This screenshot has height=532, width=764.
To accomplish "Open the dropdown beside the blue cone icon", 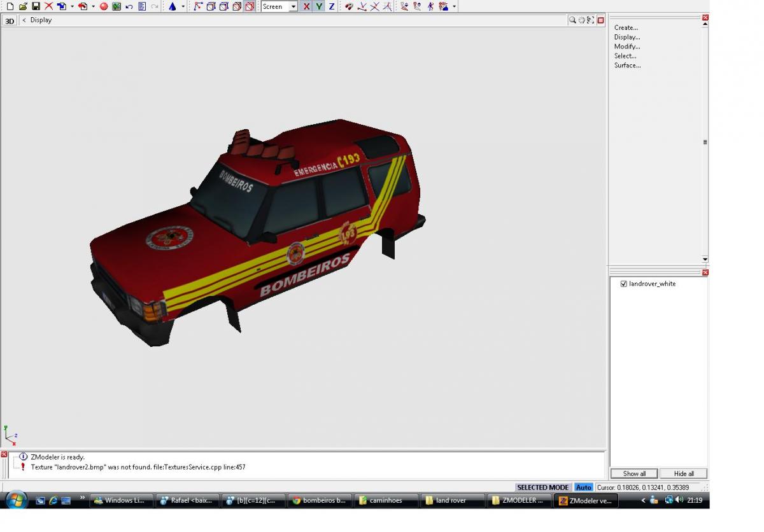I will tap(183, 6).
